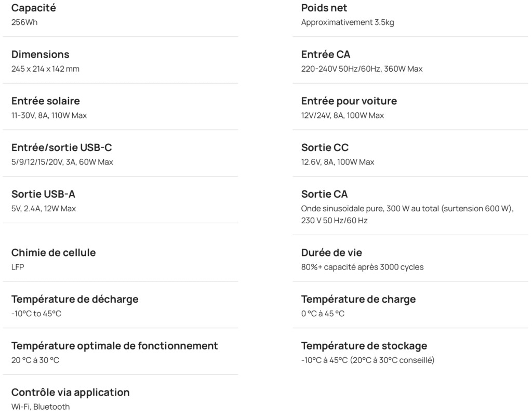
Task: Click the Entrée/sortie USB-C heading
Action: [61, 147]
